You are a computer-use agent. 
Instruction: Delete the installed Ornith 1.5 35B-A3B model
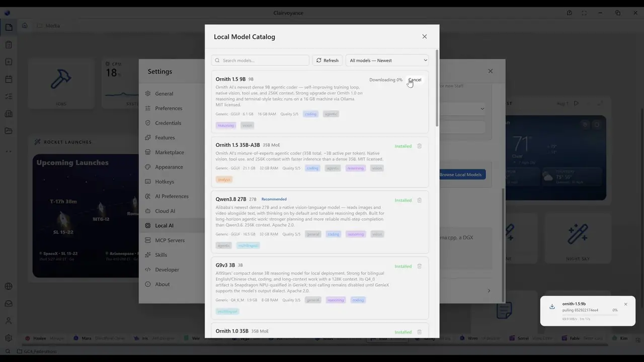(x=419, y=146)
